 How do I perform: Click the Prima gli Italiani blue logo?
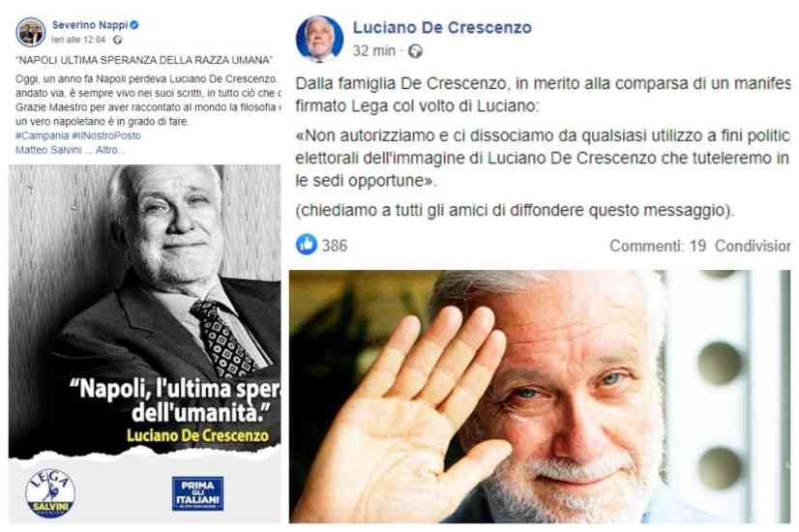[197, 493]
